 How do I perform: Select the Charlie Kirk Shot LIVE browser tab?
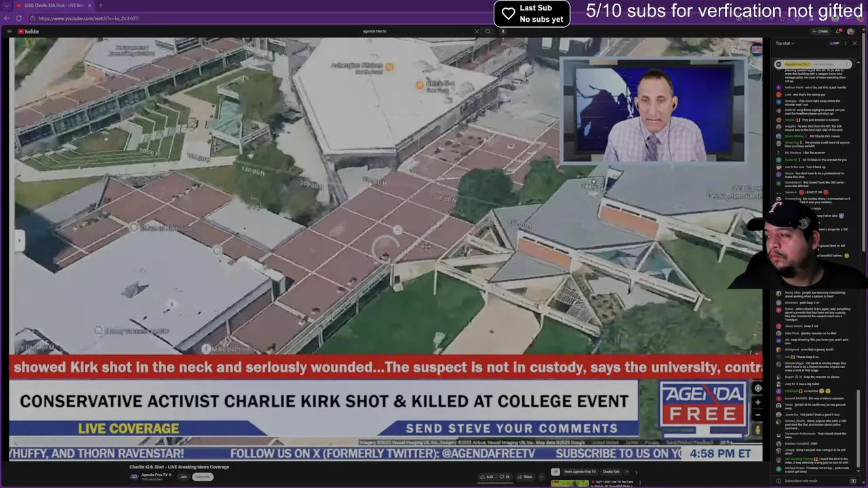pos(53,5)
